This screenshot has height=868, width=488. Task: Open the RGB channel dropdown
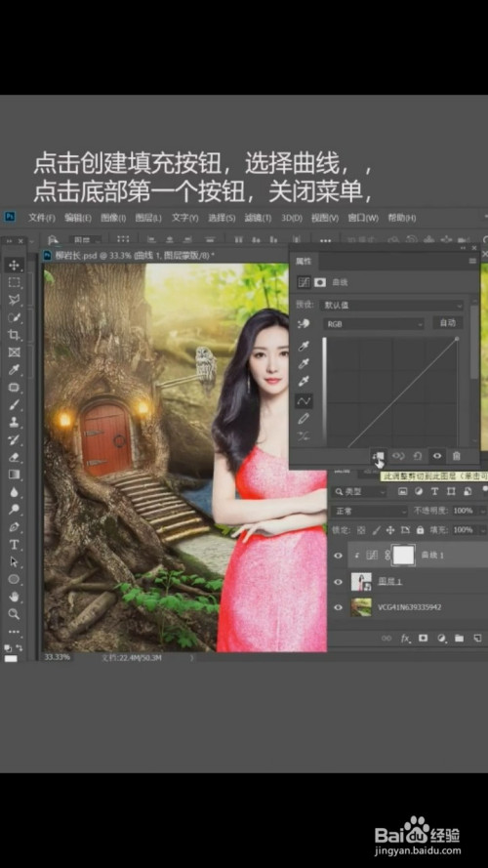coord(374,324)
